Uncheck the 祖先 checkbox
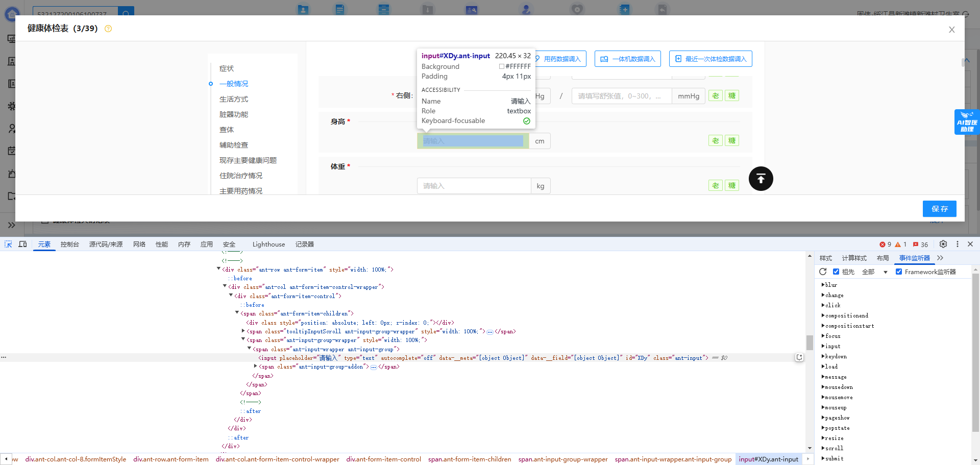Viewport: 980px width, 465px height. [836, 272]
